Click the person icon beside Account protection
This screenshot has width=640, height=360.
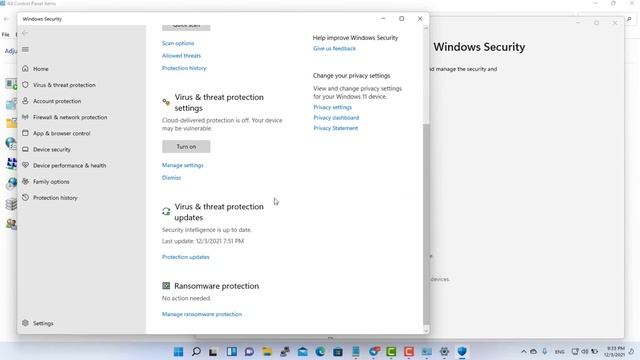(x=25, y=100)
